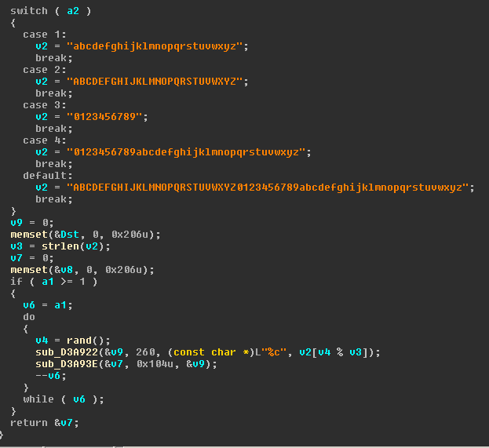Screen dimensions: 489x448
Task: Click the v6 variable in 'v6 = a1;'
Action: (x=29, y=305)
